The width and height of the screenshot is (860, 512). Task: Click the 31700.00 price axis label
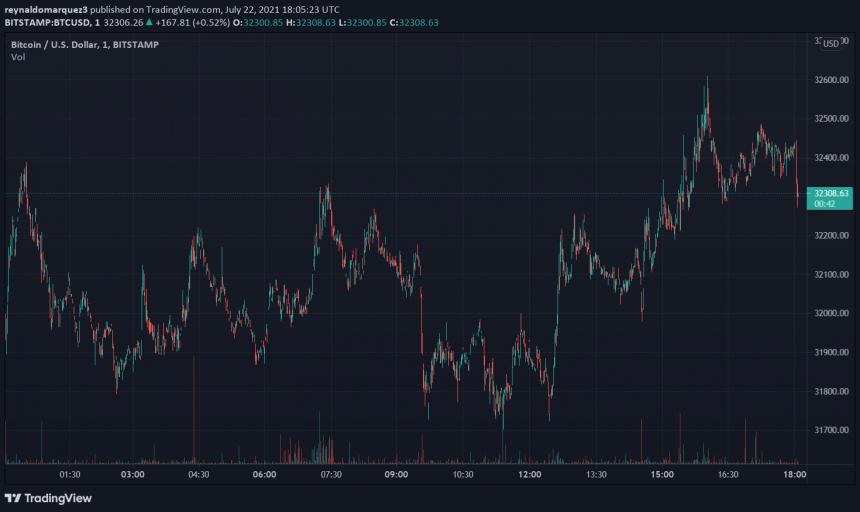pos(831,430)
